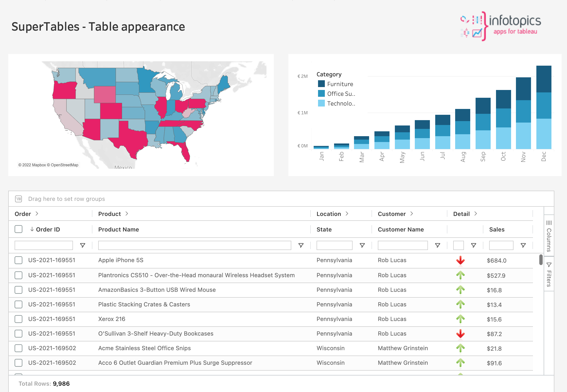Viewport: 567px width, 392px height.
Task: Click the Nov stacked bar in chart
Action: pos(523,113)
